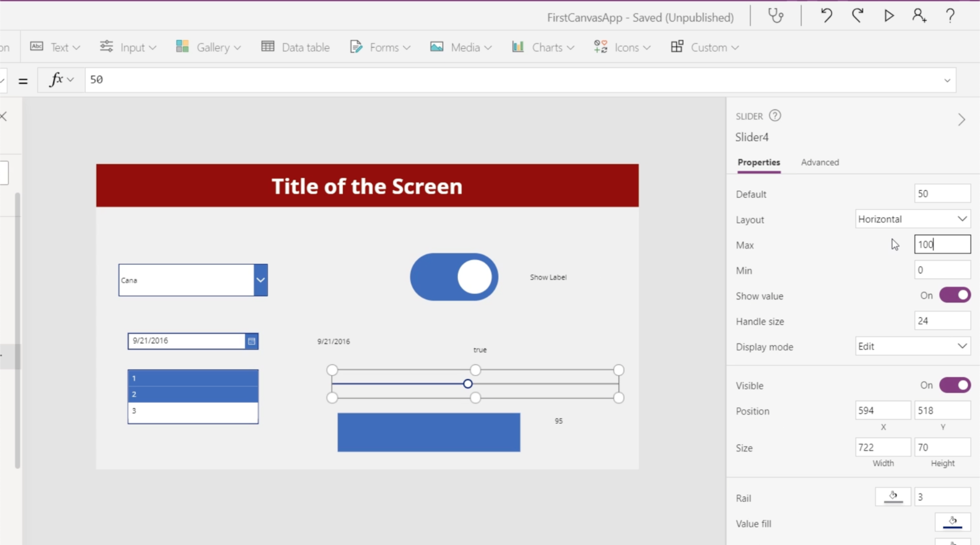The width and height of the screenshot is (980, 545).
Task: Select the 9/21/2016 label beside date picker
Action: 334,341
